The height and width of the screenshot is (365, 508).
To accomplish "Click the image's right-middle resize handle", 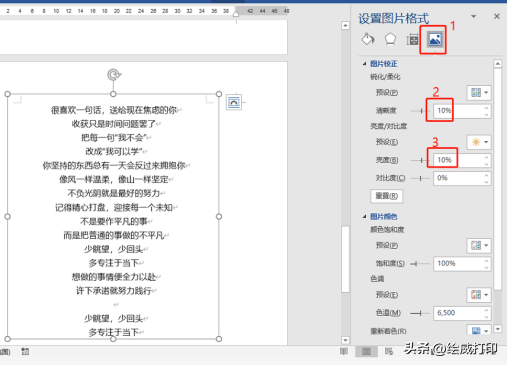I will [219, 217].
